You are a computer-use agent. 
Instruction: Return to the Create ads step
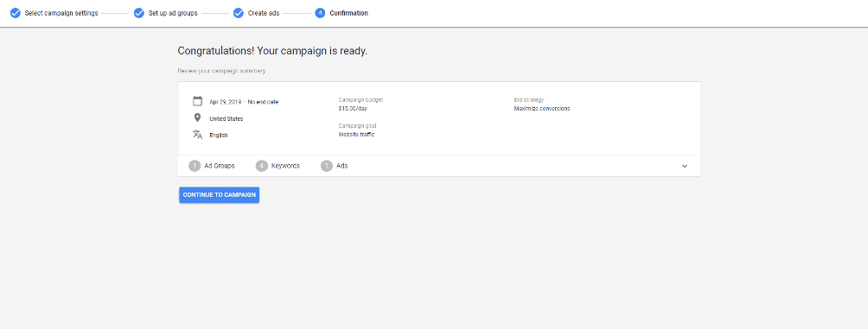point(264,13)
